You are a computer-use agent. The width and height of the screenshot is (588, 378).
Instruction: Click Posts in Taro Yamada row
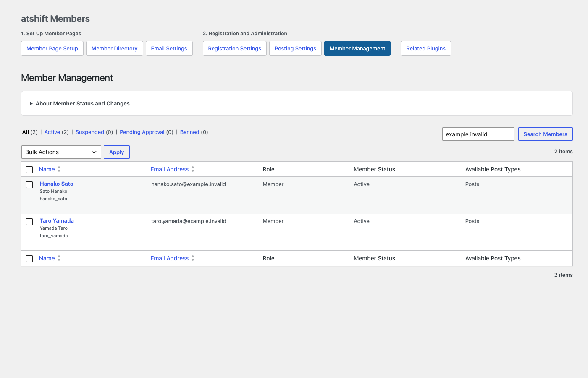click(x=472, y=221)
